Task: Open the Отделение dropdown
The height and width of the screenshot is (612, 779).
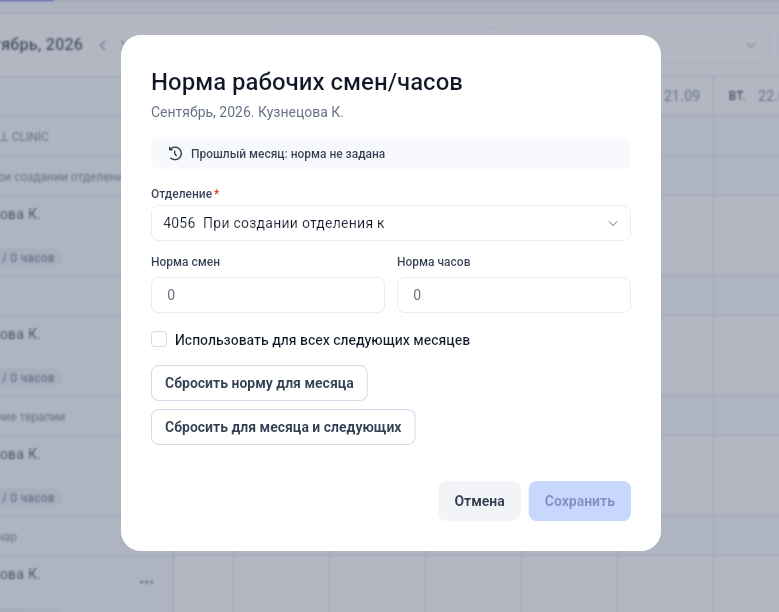Action: [x=390, y=223]
